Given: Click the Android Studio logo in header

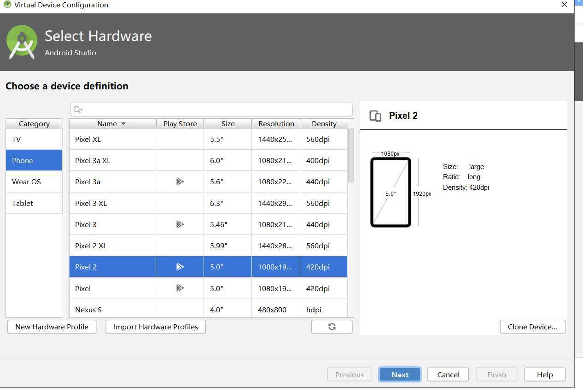Looking at the screenshot, I should point(22,42).
